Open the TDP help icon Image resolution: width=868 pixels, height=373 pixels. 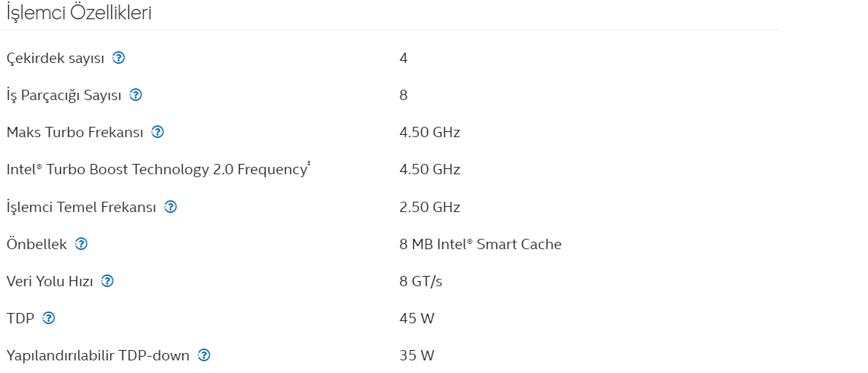49,317
